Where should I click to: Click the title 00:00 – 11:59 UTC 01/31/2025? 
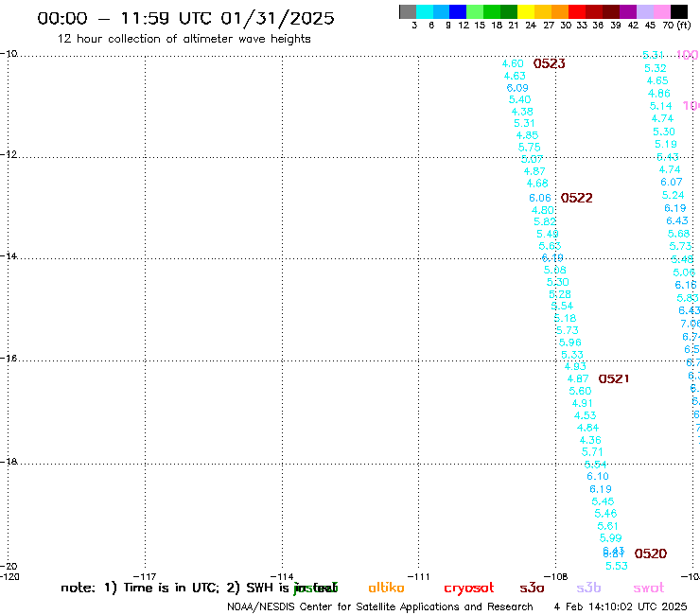(185, 18)
